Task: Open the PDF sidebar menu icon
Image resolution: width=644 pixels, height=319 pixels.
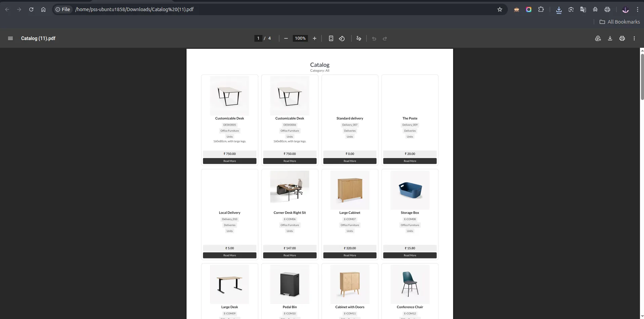Action: click(10, 38)
